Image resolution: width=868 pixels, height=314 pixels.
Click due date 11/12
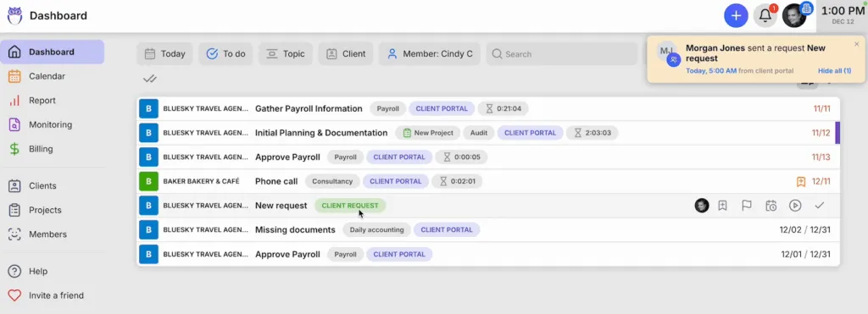click(x=821, y=133)
